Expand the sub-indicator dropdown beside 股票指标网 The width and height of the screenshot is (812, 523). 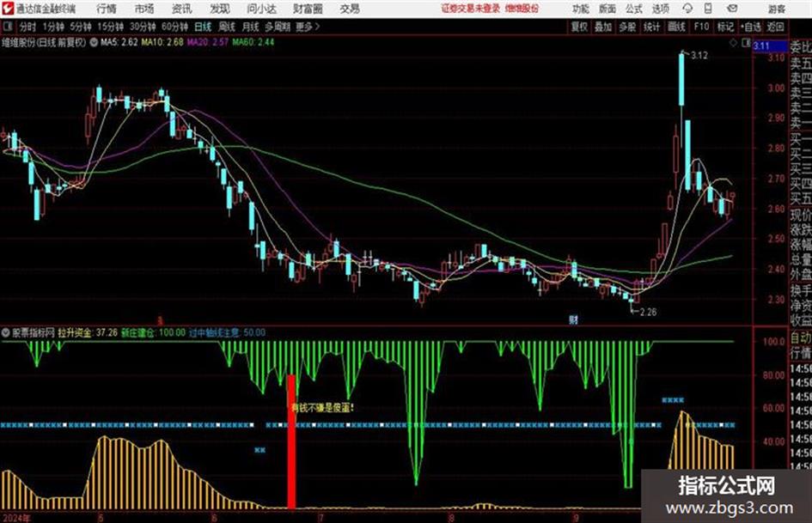pos(6,332)
